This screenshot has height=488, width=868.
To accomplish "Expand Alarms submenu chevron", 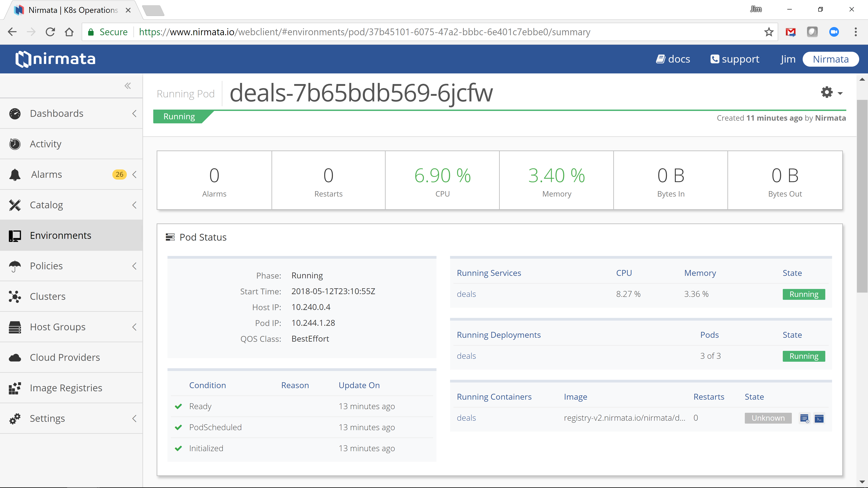I will tap(134, 174).
